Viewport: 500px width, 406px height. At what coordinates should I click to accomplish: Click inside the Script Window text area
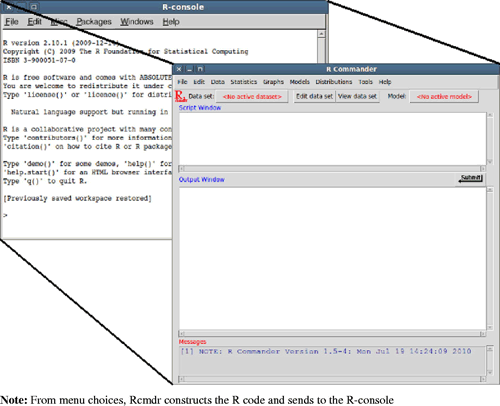point(332,139)
